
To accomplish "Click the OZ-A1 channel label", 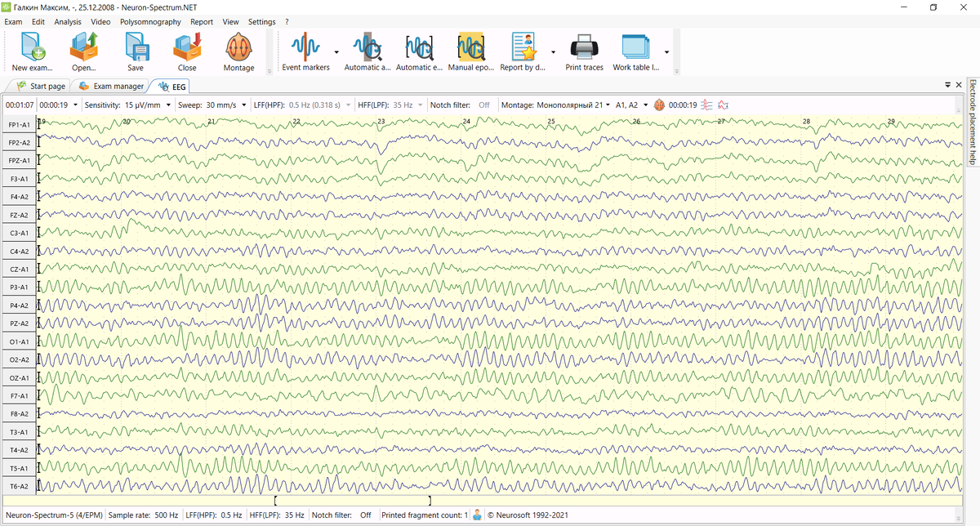I will tap(19, 378).
